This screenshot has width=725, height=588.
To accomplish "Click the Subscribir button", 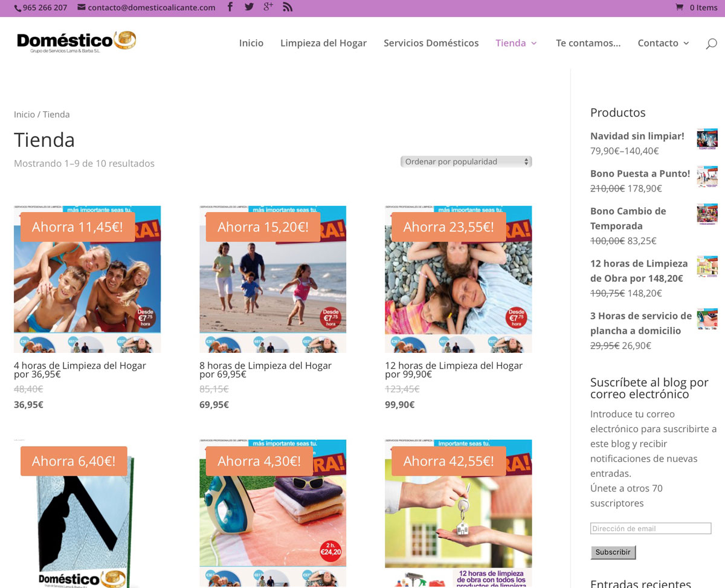I will [613, 552].
